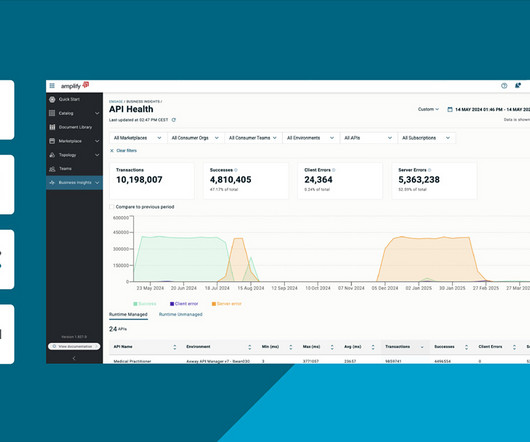
Task: Click the ENGAGE breadcrumb link
Action: (x=116, y=101)
